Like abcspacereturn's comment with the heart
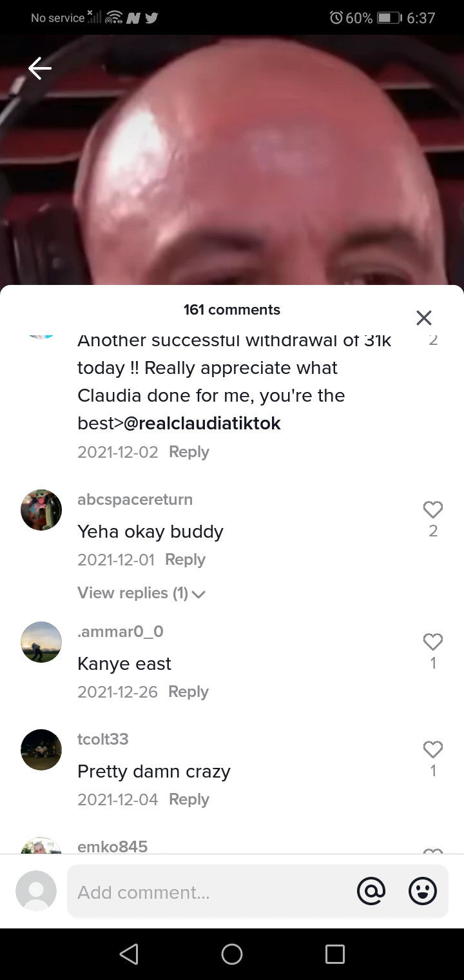The width and height of the screenshot is (464, 980). tap(433, 510)
